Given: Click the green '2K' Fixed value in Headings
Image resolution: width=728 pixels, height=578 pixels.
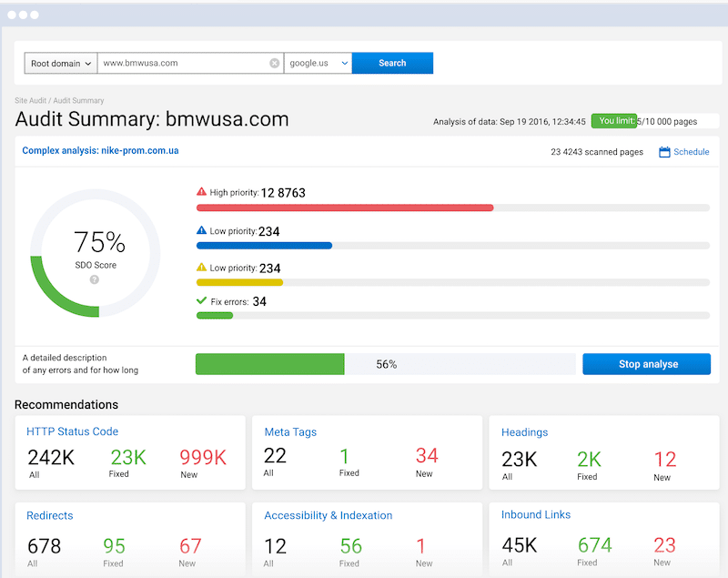Looking at the screenshot, I should coord(589,460).
